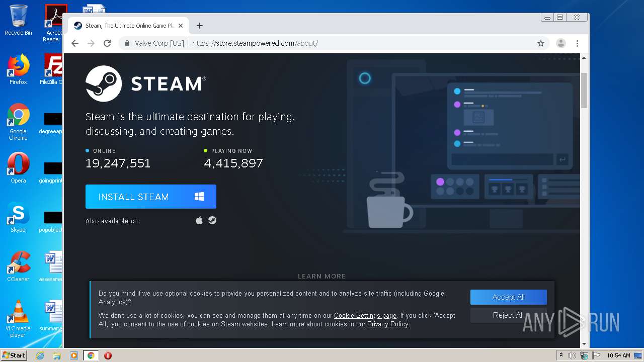Open the Opera desktop shortcut
The width and height of the screenshot is (644, 362).
coord(18,168)
